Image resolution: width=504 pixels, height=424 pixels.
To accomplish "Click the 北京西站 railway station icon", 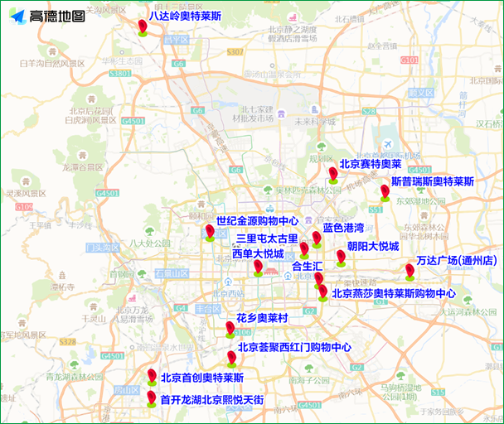I will [x=228, y=282].
